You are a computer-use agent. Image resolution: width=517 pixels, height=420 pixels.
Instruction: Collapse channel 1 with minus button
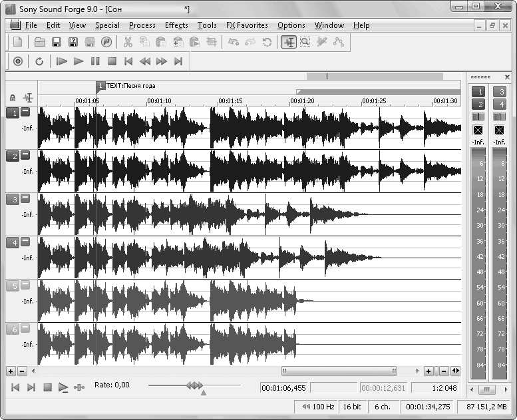[x=25, y=112]
